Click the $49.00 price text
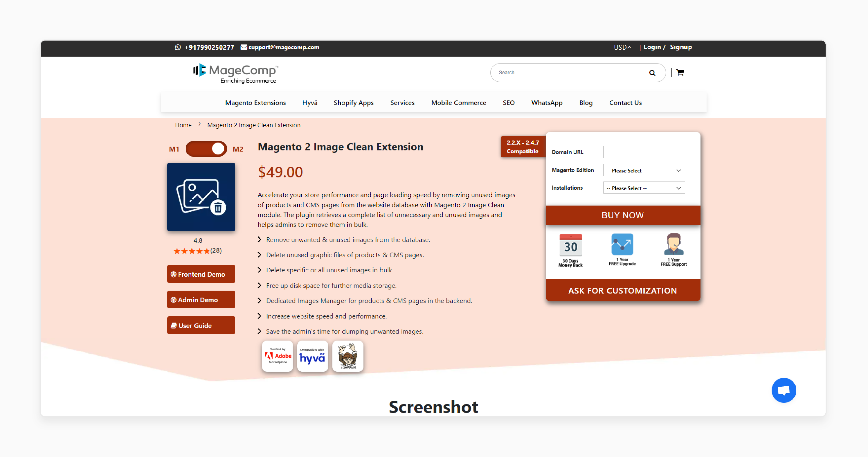The height and width of the screenshot is (457, 868). 280,172
